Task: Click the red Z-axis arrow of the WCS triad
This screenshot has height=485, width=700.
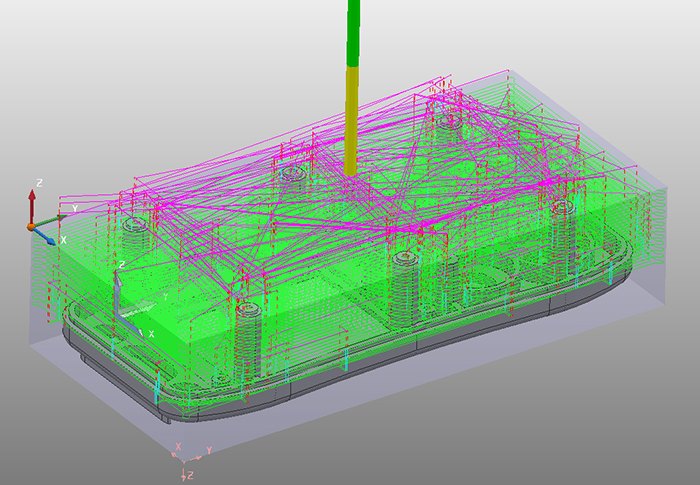Action: 32,205
